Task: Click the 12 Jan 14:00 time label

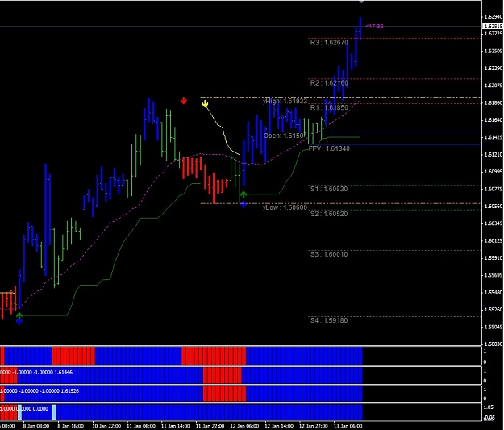Action: coord(279,426)
